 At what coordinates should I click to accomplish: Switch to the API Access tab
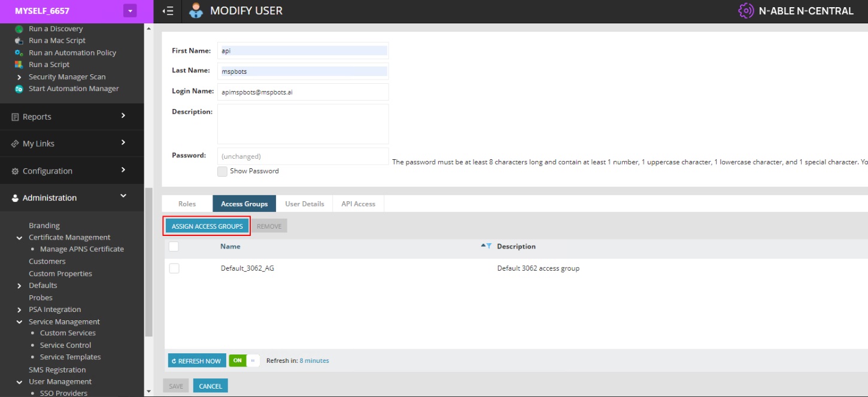point(358,204)
